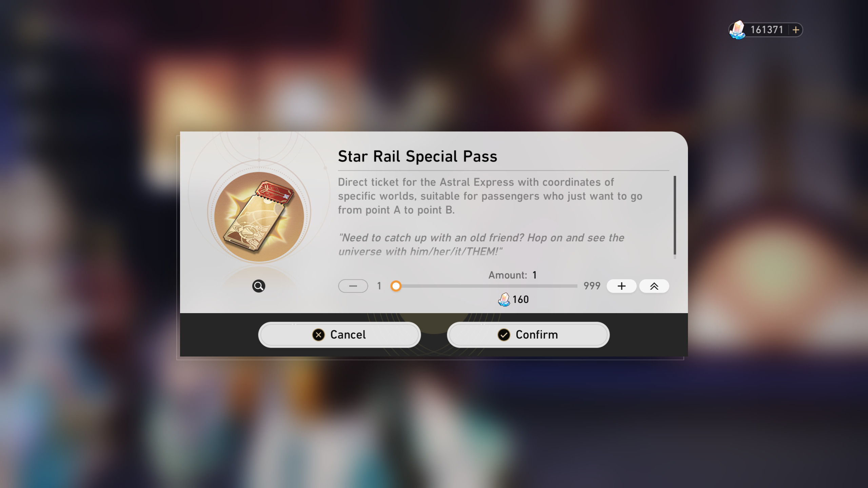868x488 pixels.
Task: Click the orange amount slider handle
Action: pyautogui.click(x=396, y=286)
